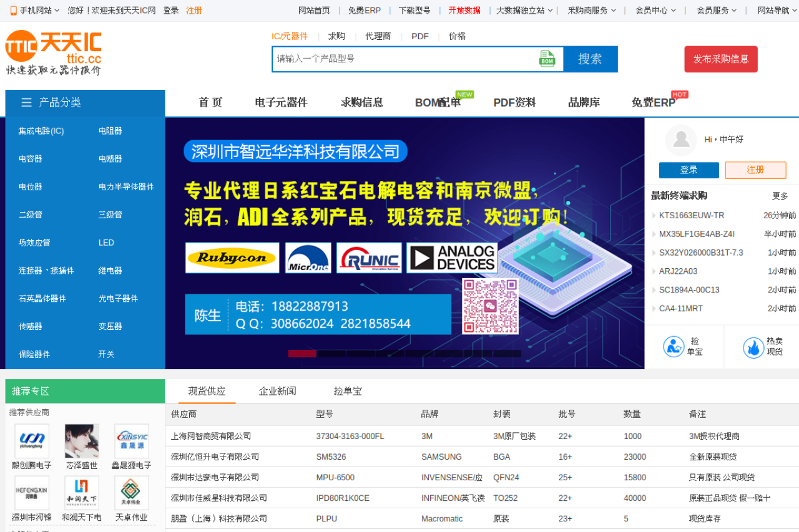The height and width of the screenshot is (532, 799).
Task: Open supplier logo 鑫晟源电子
Action: tap(131, 441)
